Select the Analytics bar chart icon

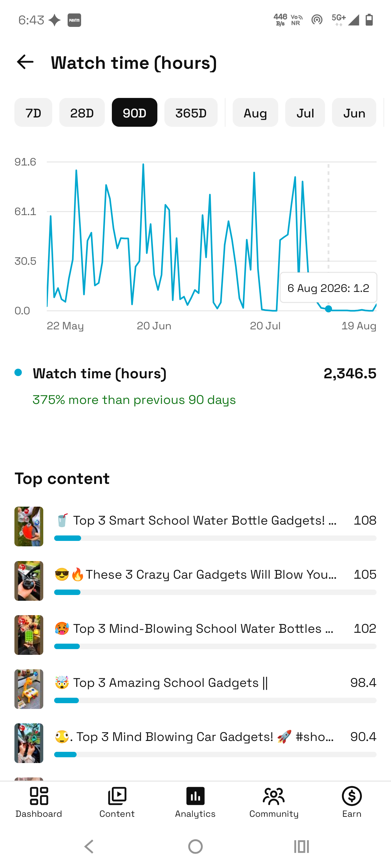tap(195, 796)
